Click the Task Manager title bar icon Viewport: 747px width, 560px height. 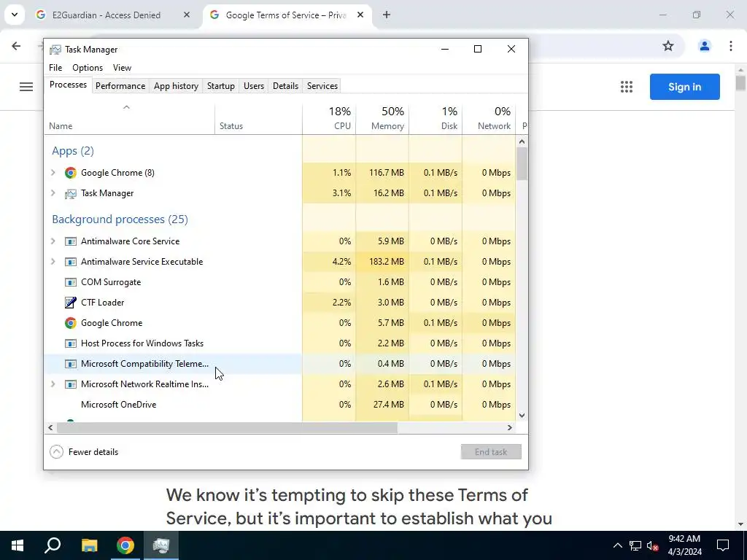tap(55, 50)
